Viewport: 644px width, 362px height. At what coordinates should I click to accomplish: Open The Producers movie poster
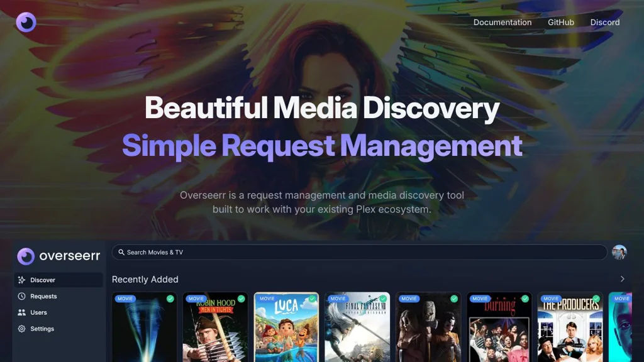point(570,327)
